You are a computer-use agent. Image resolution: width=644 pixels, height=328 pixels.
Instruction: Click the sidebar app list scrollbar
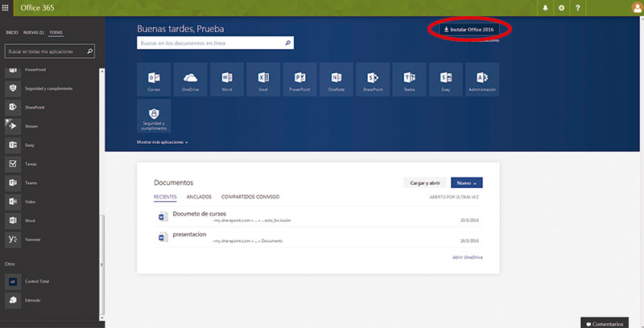(101, 161)
